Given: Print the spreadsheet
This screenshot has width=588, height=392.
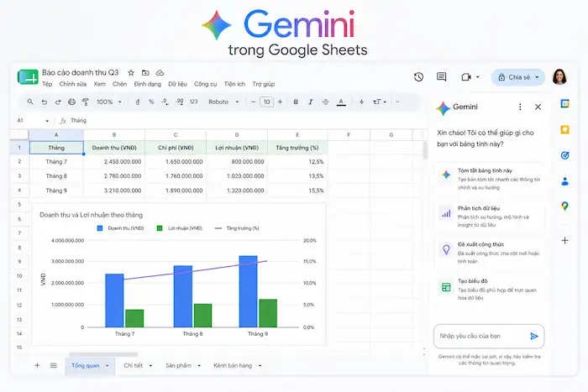Looking at the screenshot, I should 71,102.
